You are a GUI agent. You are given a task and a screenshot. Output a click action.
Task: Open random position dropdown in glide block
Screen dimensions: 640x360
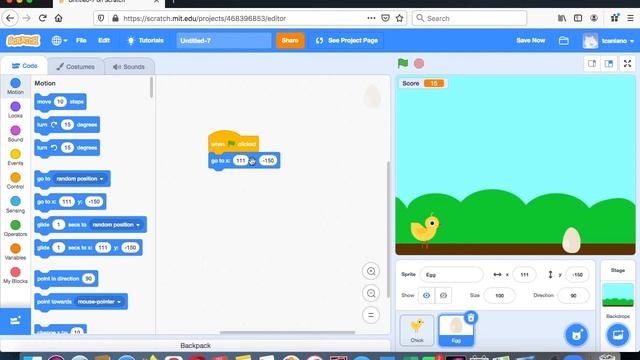coord(116,224)
